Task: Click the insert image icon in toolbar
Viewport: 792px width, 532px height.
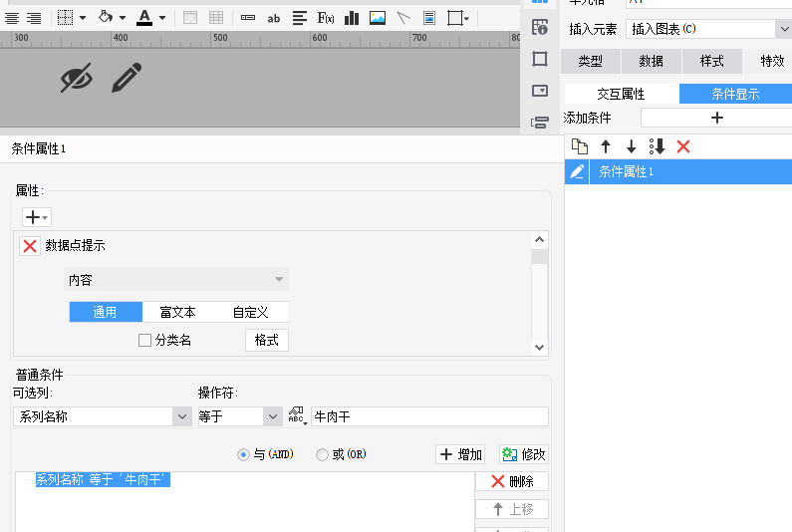Action: (x=378, y=19)
